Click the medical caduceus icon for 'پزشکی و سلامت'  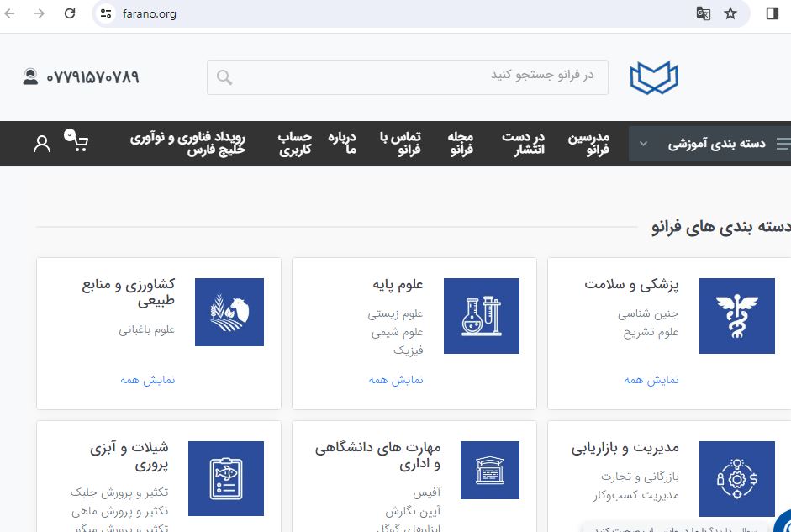point(737,316)
